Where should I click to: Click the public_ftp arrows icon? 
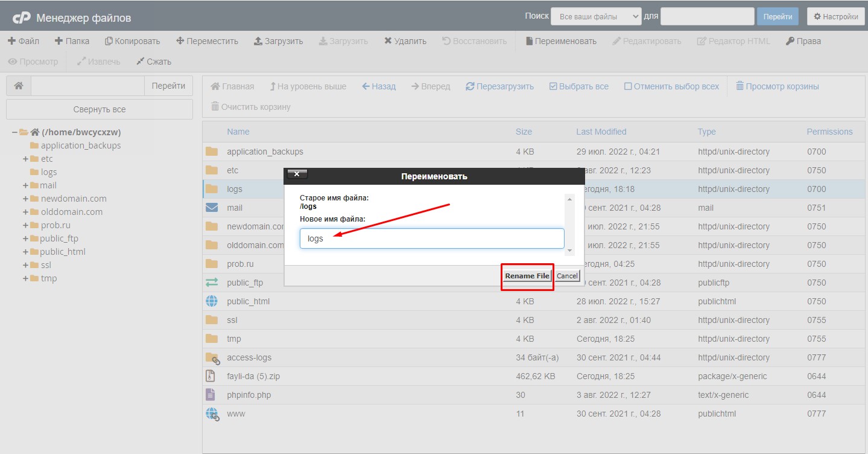point(211,283)
